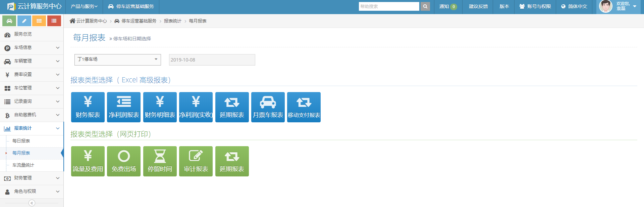
Task: Click the 报表统计 breadcrumb link
Action: tap(172, 21)
